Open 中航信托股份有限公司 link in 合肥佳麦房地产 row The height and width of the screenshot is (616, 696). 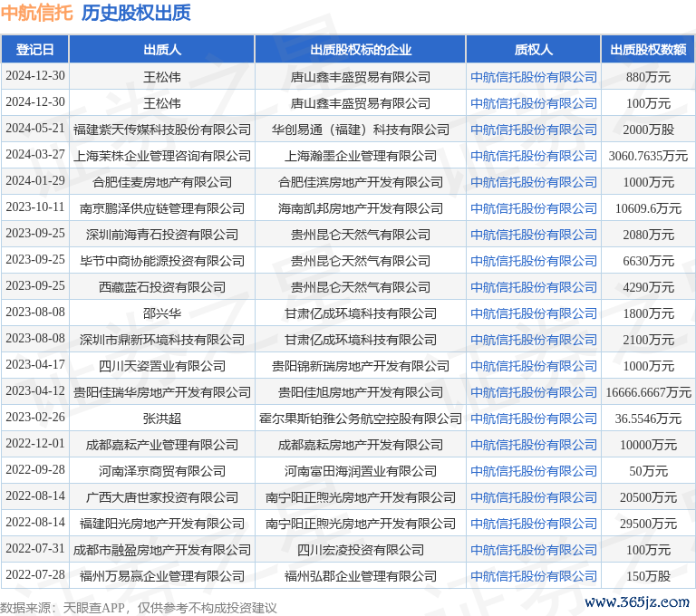click(534, 182)
